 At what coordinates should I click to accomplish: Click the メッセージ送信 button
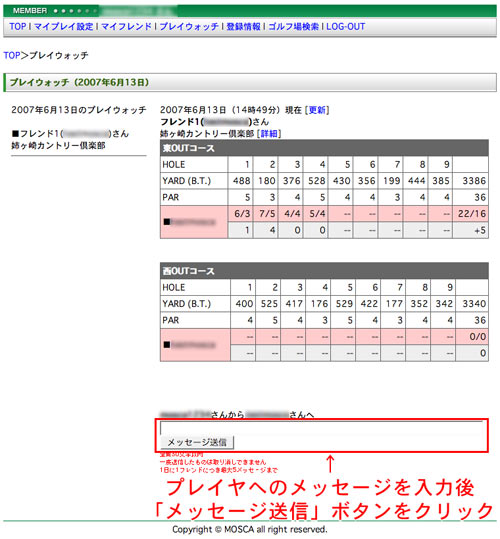pyautogui.click(x=197, y=442)
